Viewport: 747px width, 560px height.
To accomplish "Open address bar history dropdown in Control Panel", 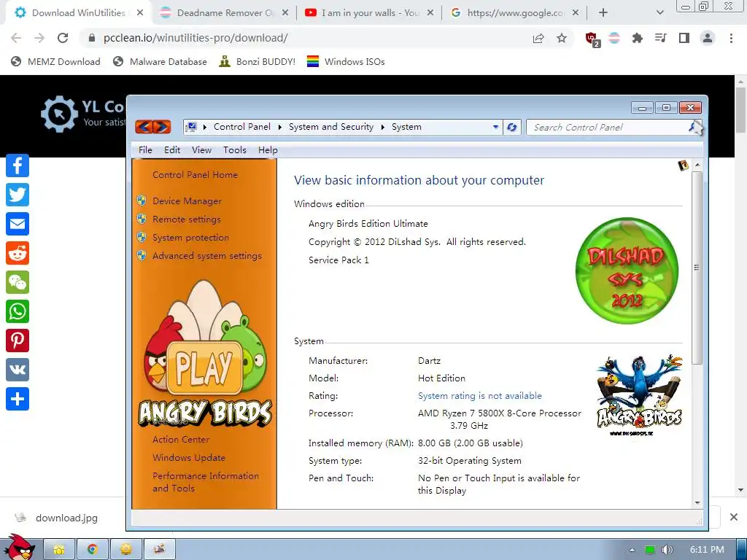I will pyautogui.click(x=495, y=127).
